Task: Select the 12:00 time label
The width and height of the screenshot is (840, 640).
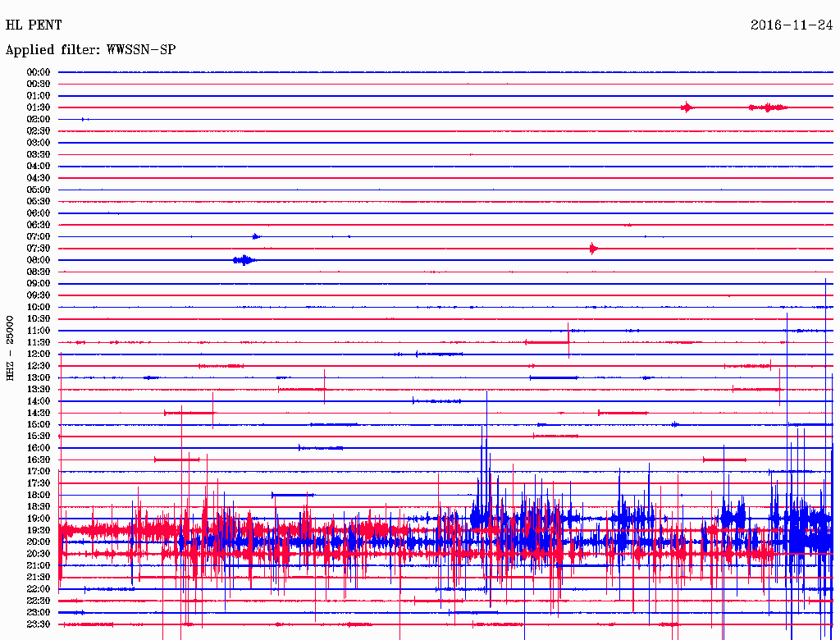Action: click(x=39, y=354)
